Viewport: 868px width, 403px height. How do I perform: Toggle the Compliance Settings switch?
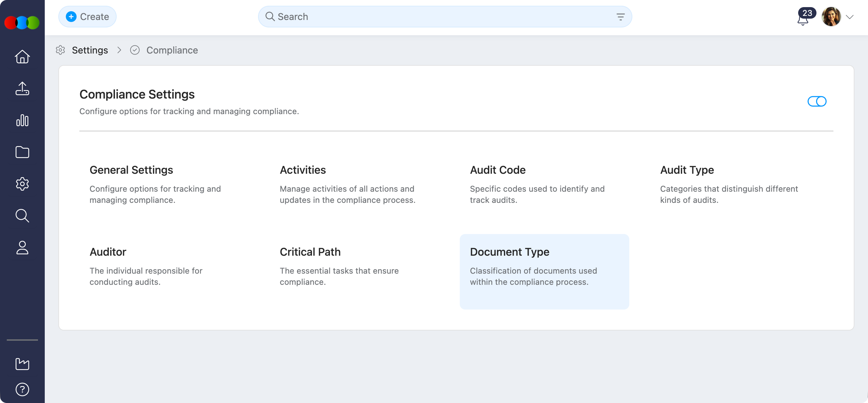coord(817,101)
